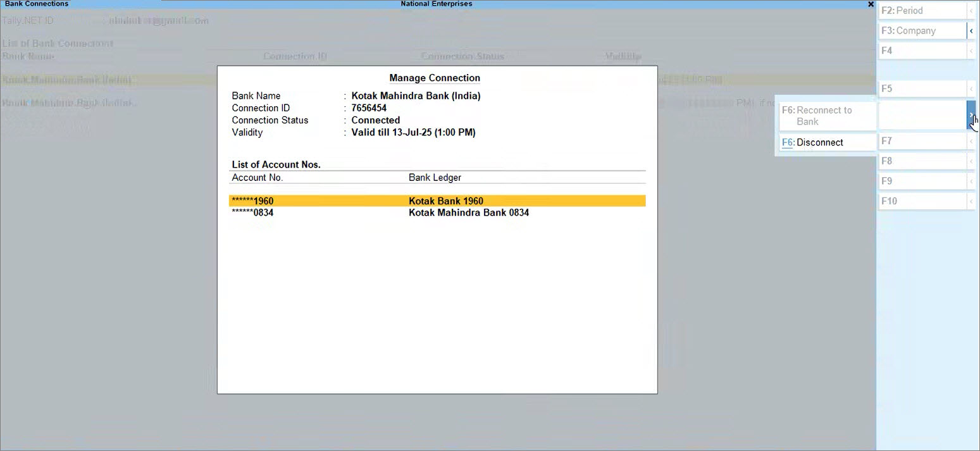Expand the arrow beside F3: Company
The height and width of the screenshot is (451, 980).
click(x=971, y=31)
